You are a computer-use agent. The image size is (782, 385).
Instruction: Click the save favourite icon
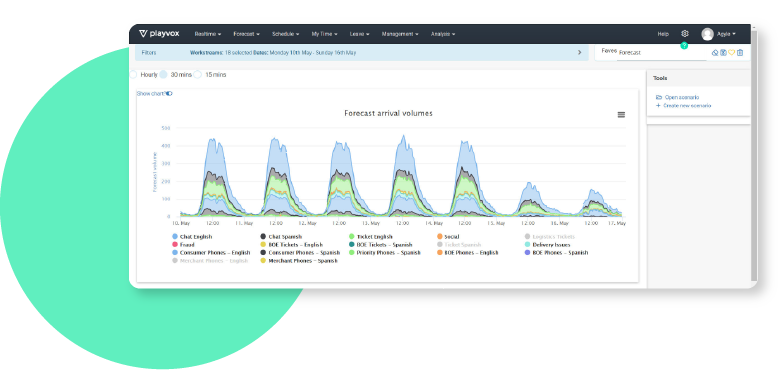[723, 52]
